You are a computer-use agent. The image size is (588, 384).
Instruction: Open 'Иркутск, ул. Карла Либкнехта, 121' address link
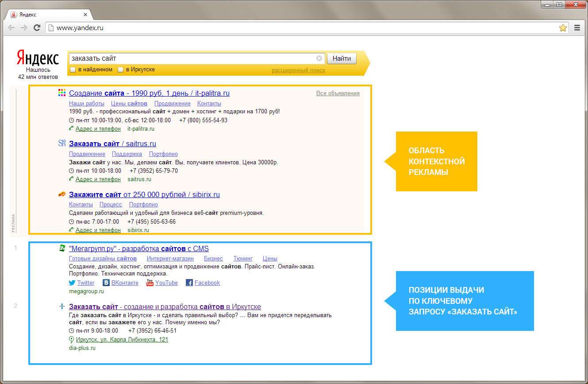[x=122, y=340]
